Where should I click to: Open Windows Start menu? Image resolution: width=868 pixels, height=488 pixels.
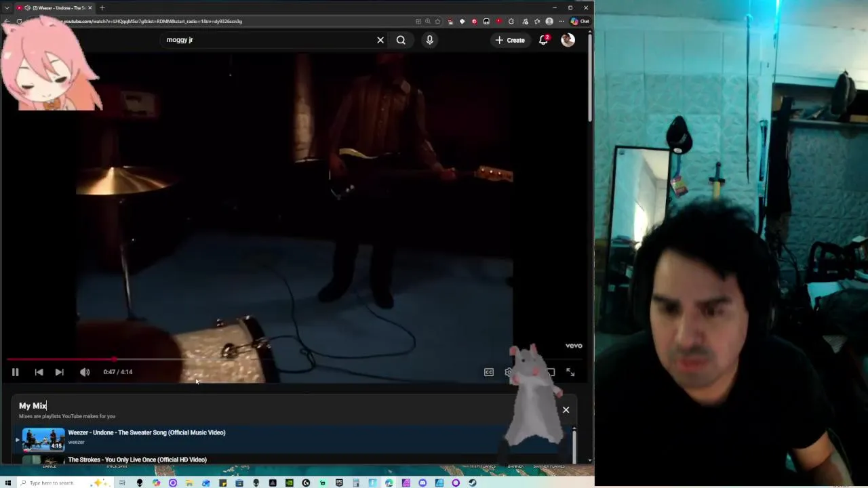8,483
